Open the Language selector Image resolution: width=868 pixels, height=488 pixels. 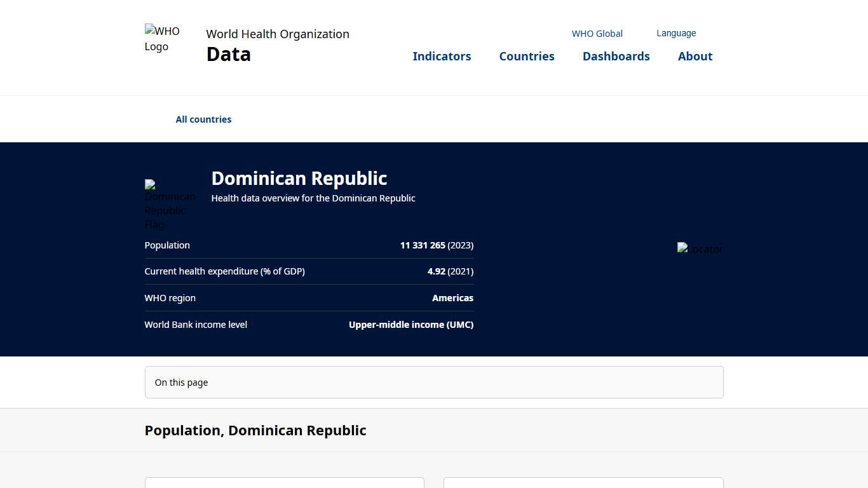(676, 32)
